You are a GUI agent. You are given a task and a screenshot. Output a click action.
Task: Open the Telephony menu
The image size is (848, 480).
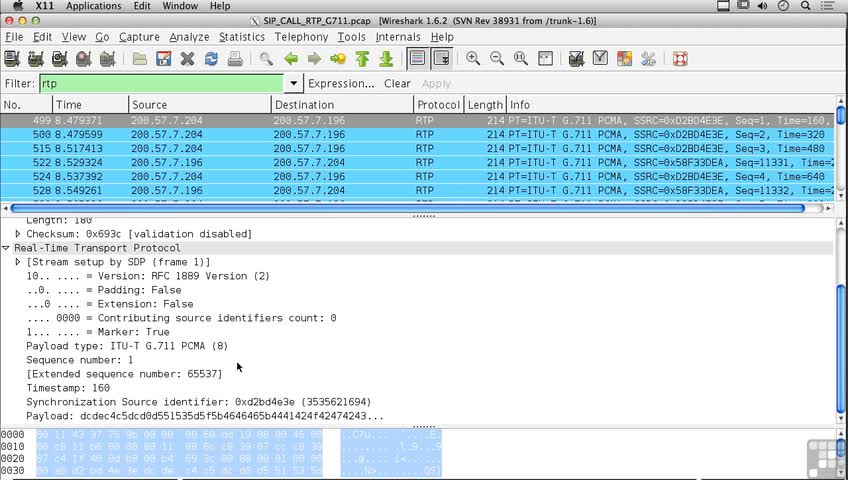(x=301, y=37)
